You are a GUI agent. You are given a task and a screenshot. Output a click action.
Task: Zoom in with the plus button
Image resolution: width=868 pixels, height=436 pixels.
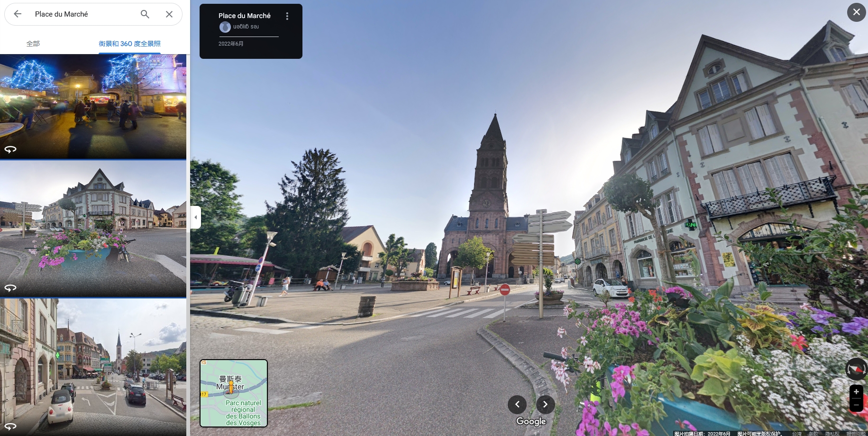(856, 392)
